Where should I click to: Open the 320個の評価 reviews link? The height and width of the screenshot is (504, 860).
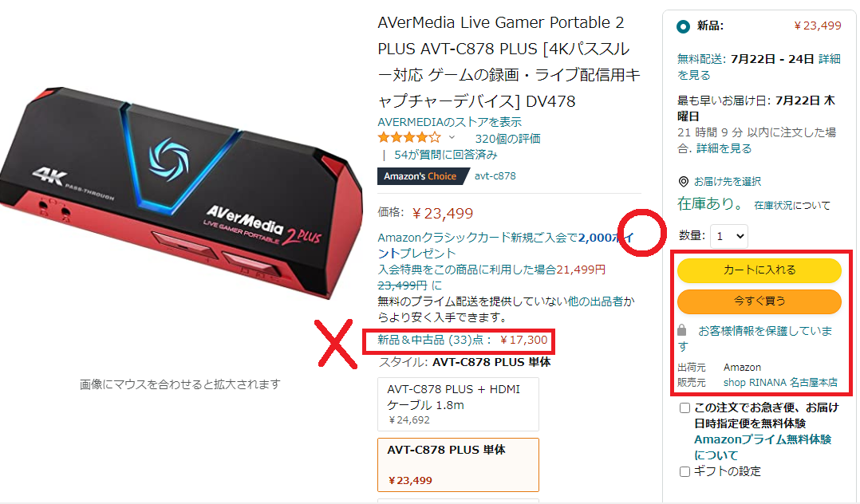tap(508, 139)
